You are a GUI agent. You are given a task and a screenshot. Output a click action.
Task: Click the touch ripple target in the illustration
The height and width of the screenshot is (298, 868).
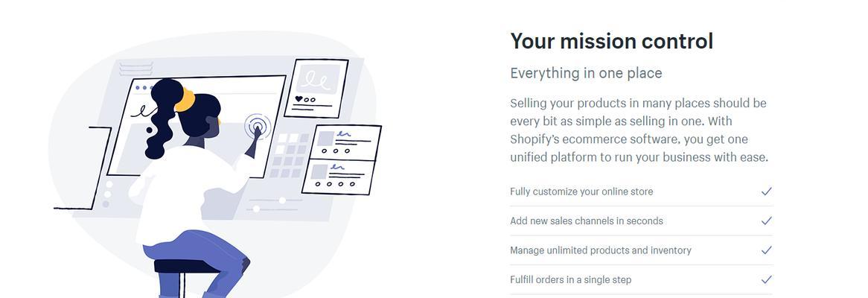pos(258,127)
